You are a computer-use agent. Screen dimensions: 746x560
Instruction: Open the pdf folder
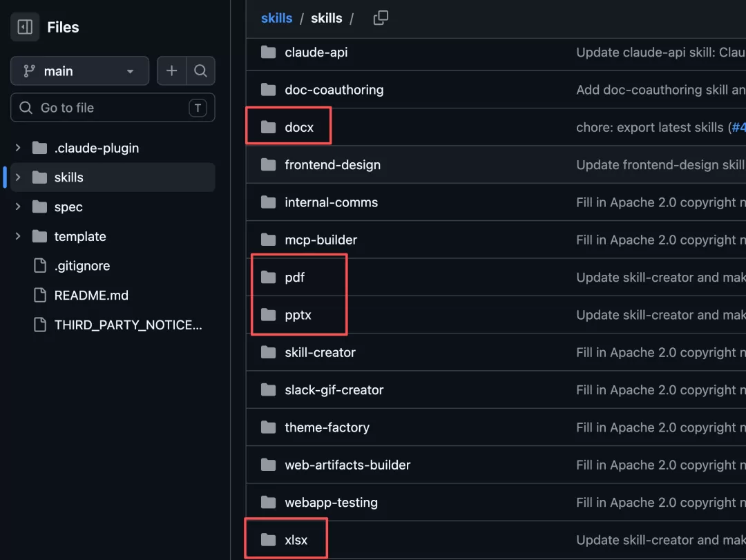(x=294, y=278)
